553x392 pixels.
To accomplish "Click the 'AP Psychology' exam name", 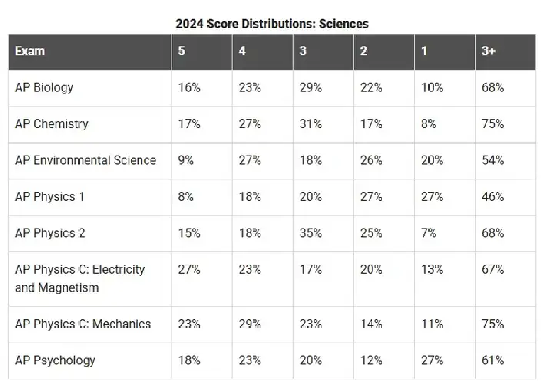I will 55,360.
